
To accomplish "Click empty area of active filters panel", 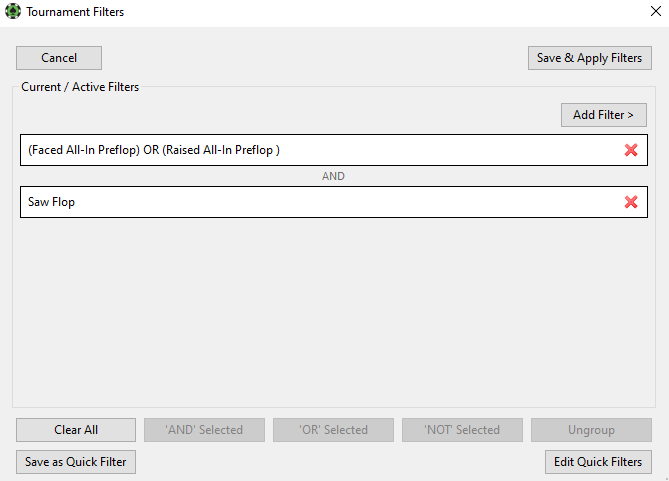I will coord(333,310).
